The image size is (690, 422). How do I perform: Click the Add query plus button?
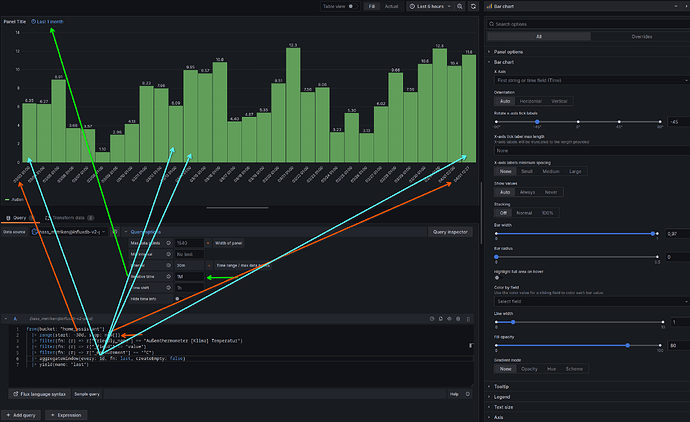click(x=20, y=414)
